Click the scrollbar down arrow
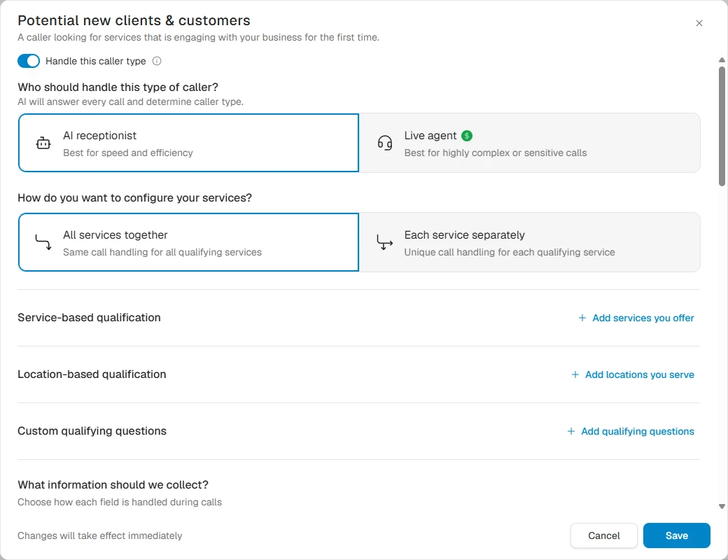The image size is (728, 560). tap(722, 507)
